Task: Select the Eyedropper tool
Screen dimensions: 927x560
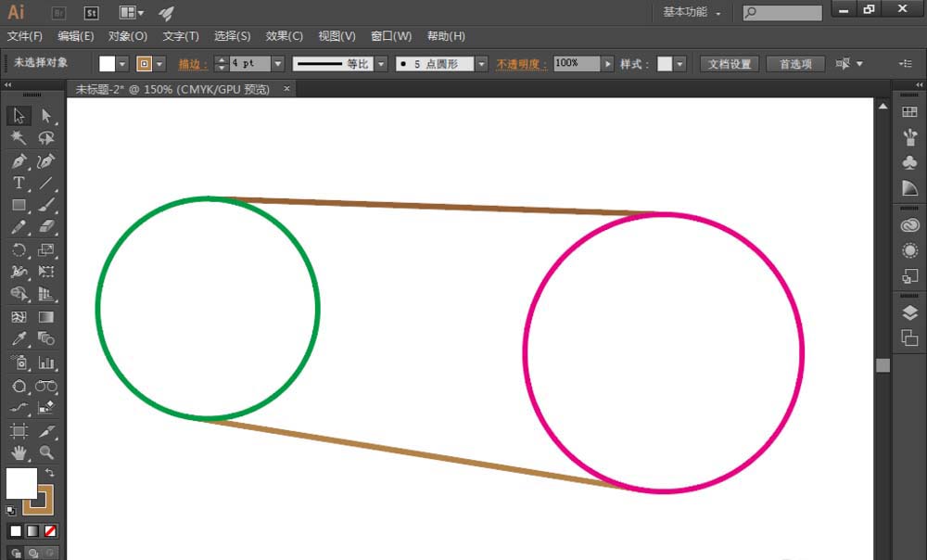Action: [x=19, y=338]
